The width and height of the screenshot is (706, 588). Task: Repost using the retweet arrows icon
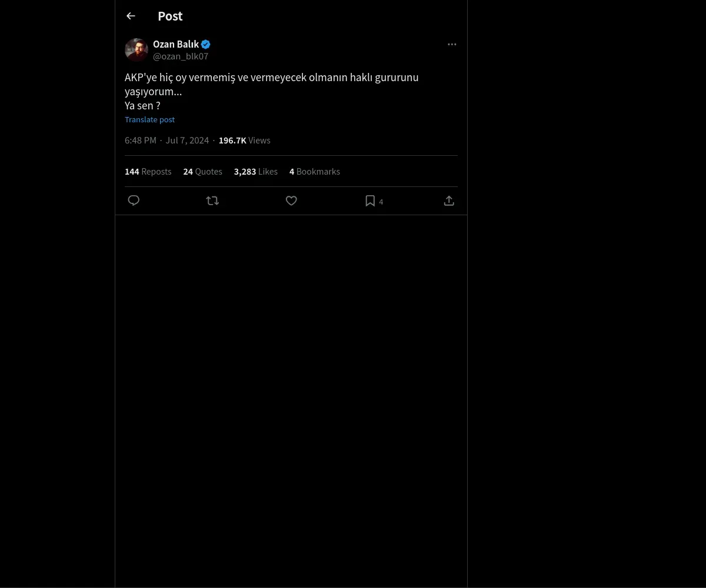point(212,201)
